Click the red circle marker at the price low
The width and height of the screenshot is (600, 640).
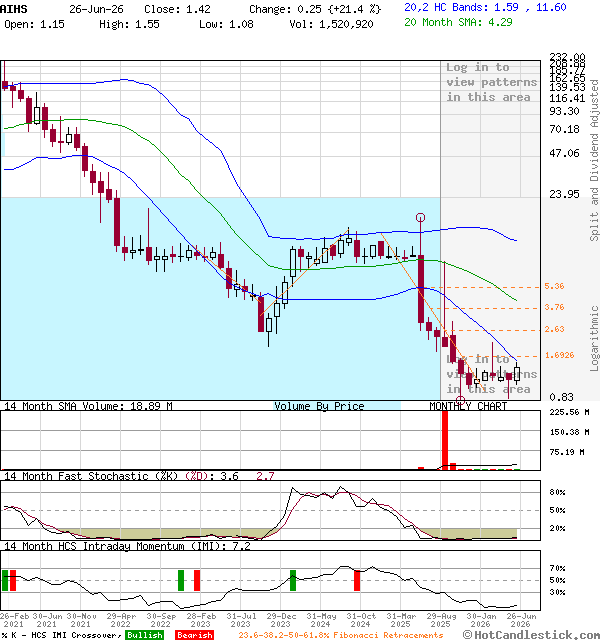pyautogui.click(x=460, y=400)
